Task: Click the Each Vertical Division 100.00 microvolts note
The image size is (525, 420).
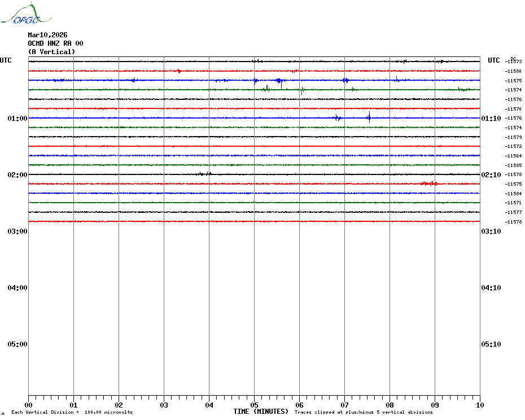Action: point(72,412)
